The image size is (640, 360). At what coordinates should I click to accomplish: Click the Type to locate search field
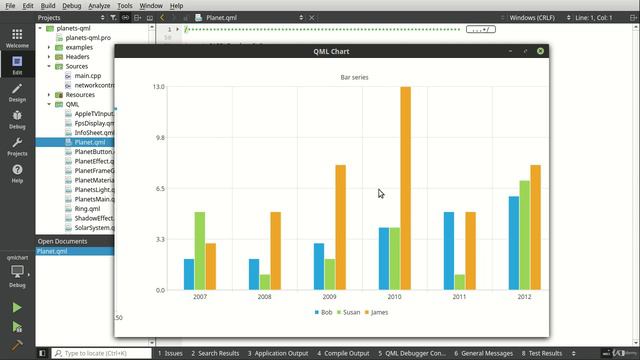tap(102, 353)
